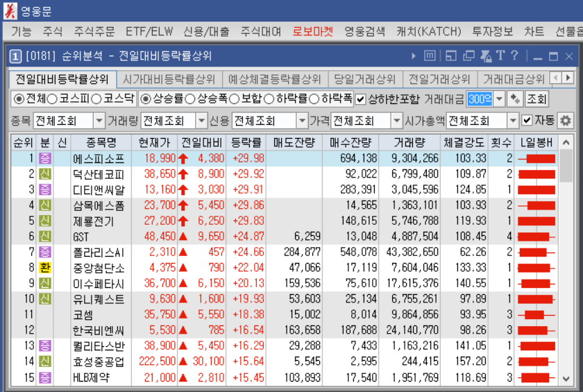Select the 전일대비등락률상위 tab
The image size is (583, 392).
tap(62, 79)
